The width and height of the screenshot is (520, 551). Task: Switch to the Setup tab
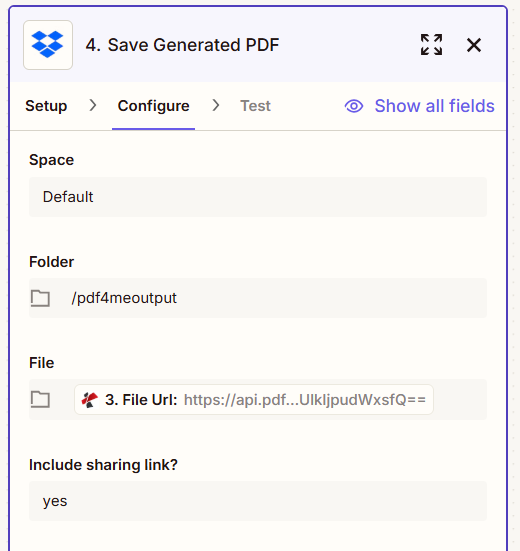pos(46,106)
